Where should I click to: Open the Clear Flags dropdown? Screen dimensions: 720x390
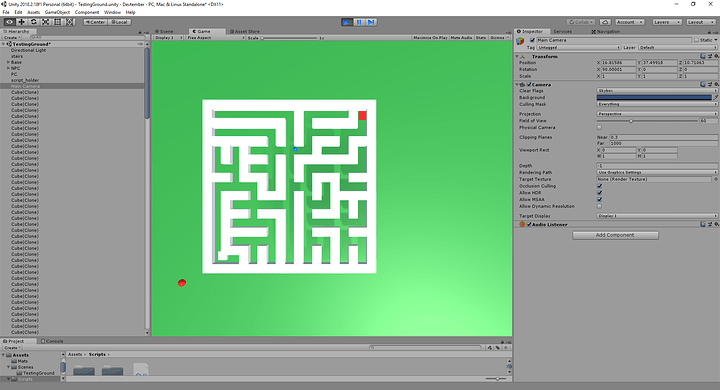pos(657,90)
